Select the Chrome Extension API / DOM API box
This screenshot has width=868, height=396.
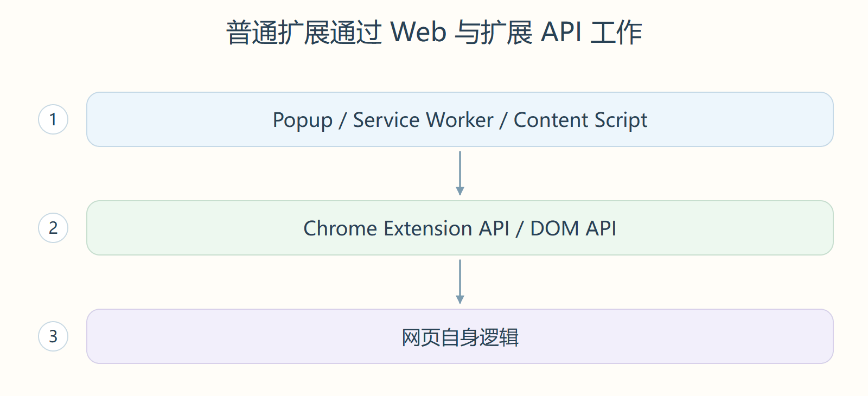click(x=460, y=228)
